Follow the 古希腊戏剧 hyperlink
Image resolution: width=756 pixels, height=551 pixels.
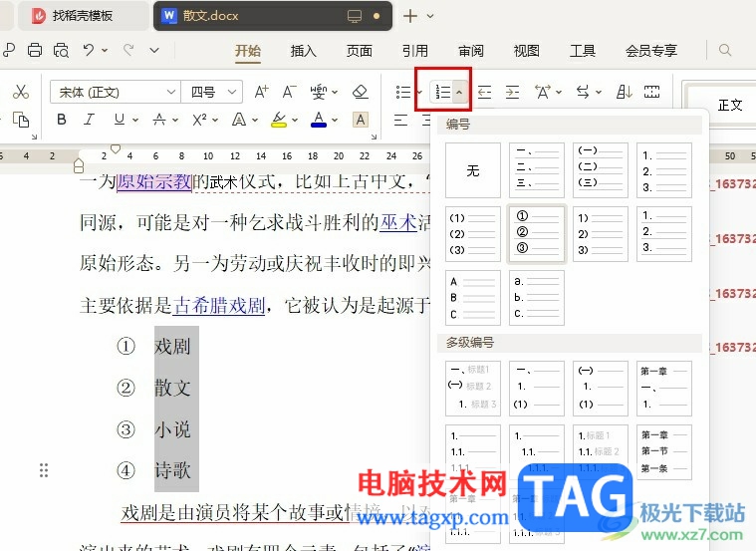[x=218, y=305]
